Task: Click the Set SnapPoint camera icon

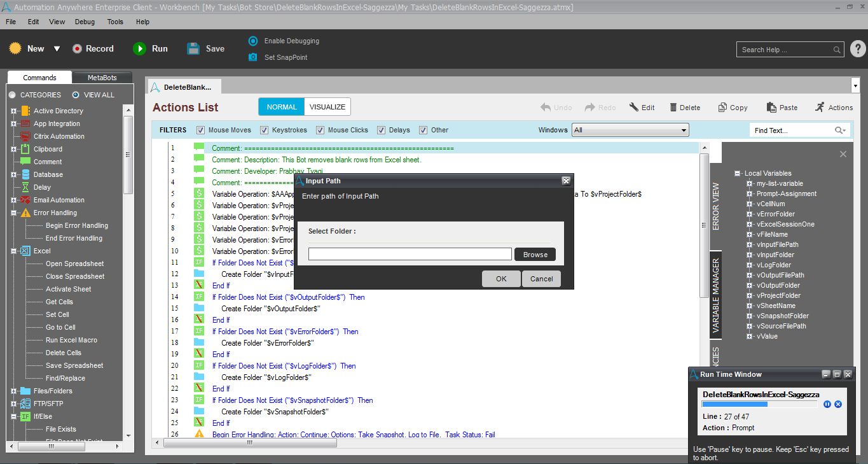Action: [253, 57]
